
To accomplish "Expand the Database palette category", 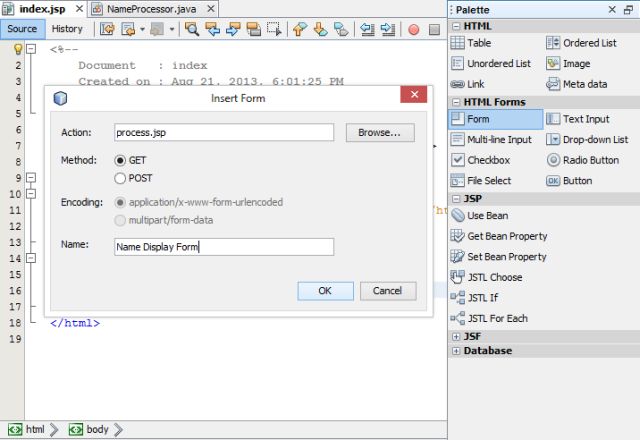I will coord(456,351).
